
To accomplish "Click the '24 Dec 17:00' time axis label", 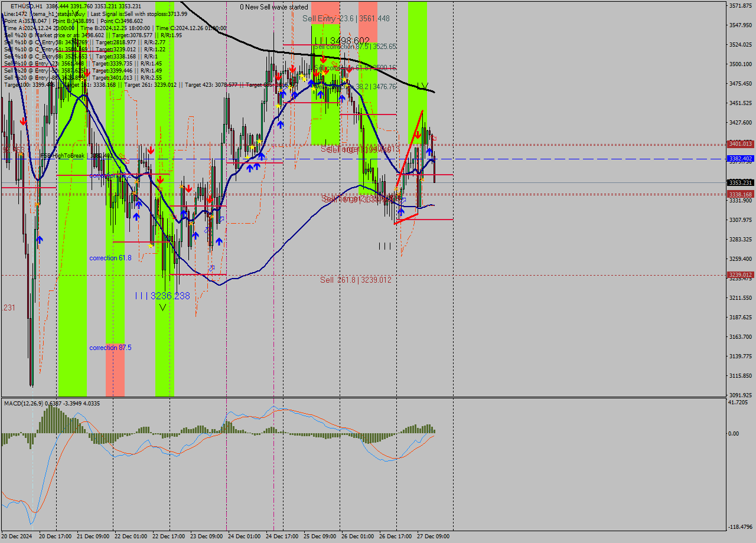I will [282, 537].
